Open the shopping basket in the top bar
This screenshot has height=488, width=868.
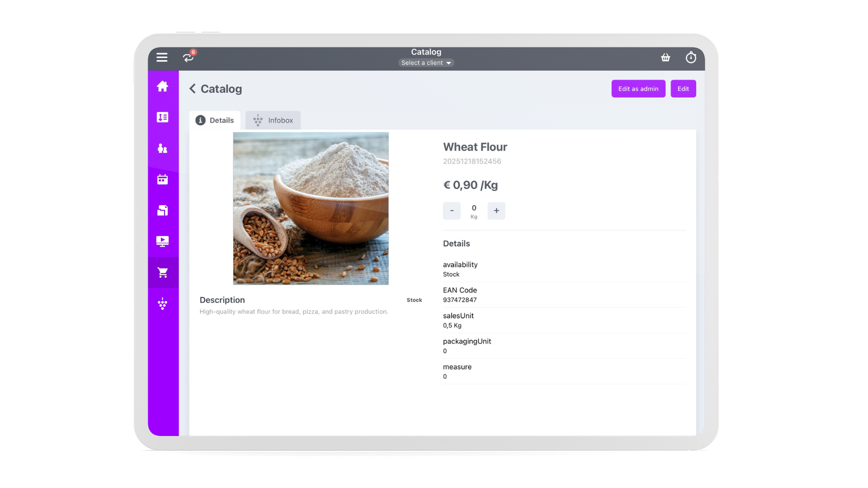coord(665,57)
